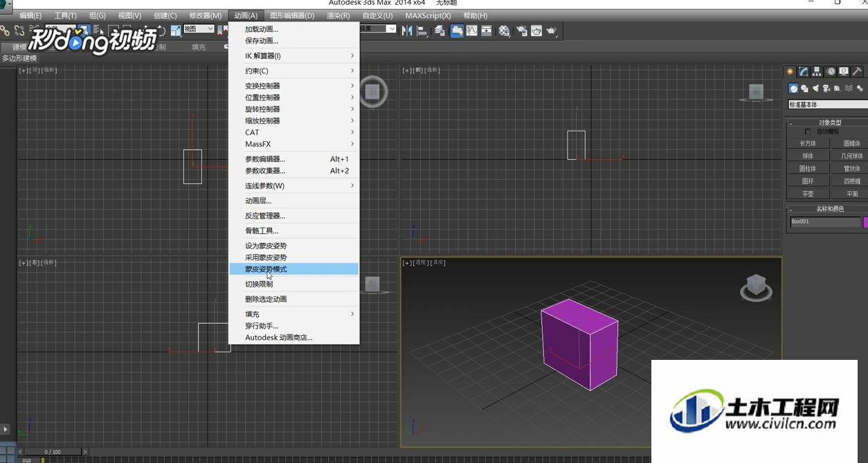Image resolution: width=868 pixels, height=463 pixels.
Task: Choose 删除选定动画 menu entry
Action: pos(294,300)
